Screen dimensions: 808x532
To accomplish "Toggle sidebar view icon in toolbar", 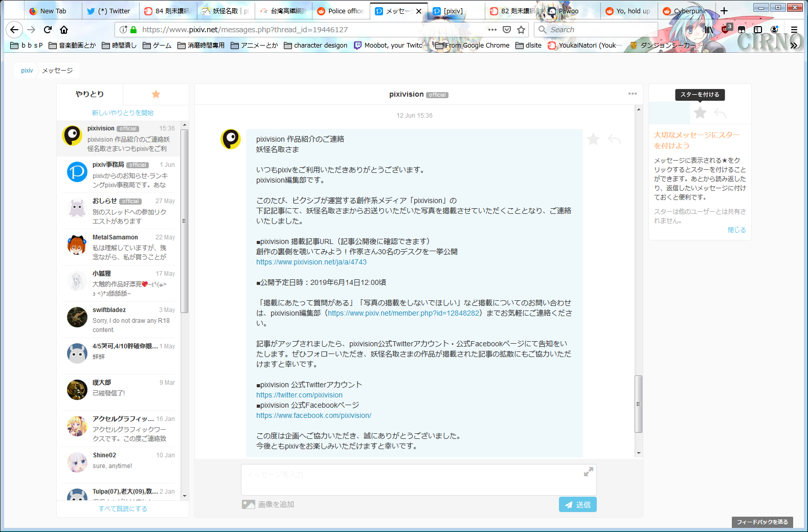I will point(758,30).
